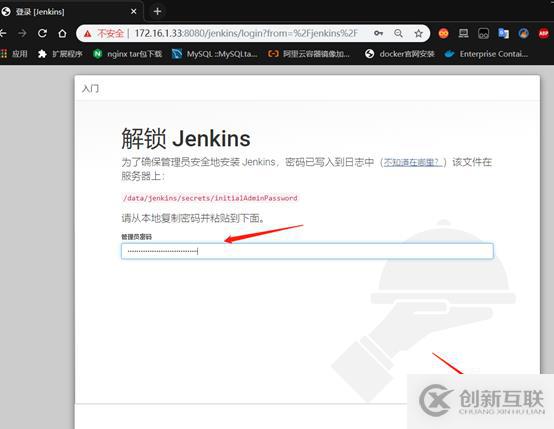This screenshot has width=554, height=429.
Task: Go forward to next page
Action: tap(22, 33)
